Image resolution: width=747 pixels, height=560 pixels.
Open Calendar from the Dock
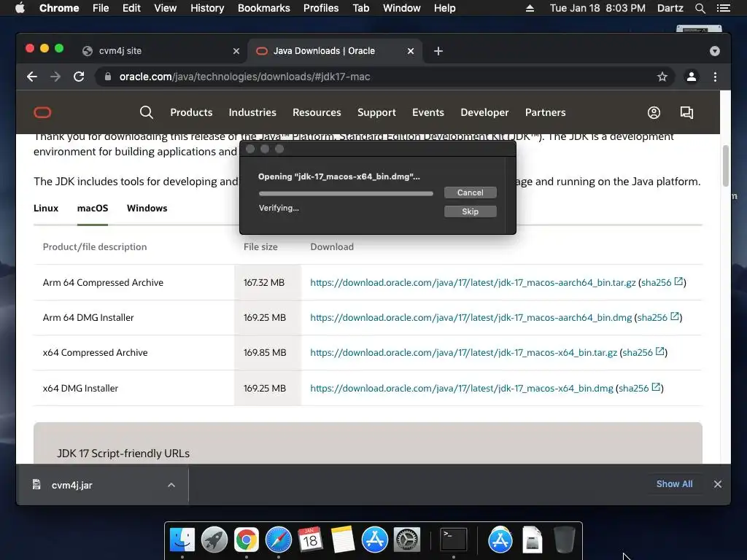point(310,540)
